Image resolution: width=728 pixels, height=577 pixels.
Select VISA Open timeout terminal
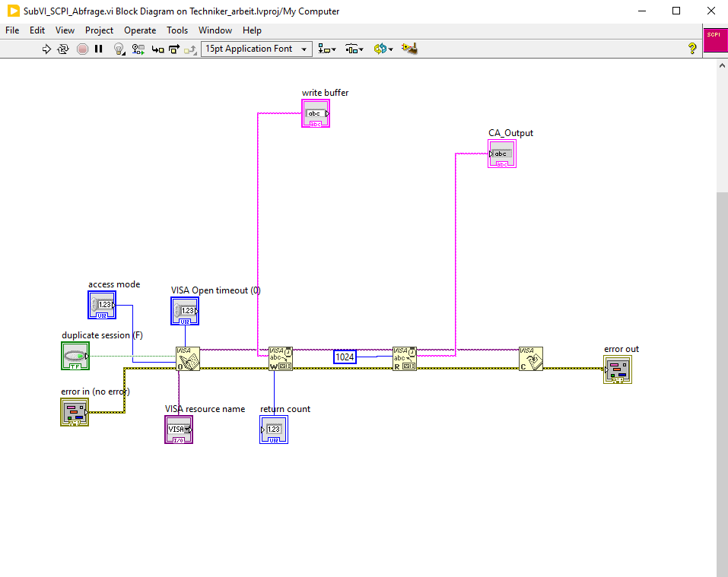(x=185, y=311)
